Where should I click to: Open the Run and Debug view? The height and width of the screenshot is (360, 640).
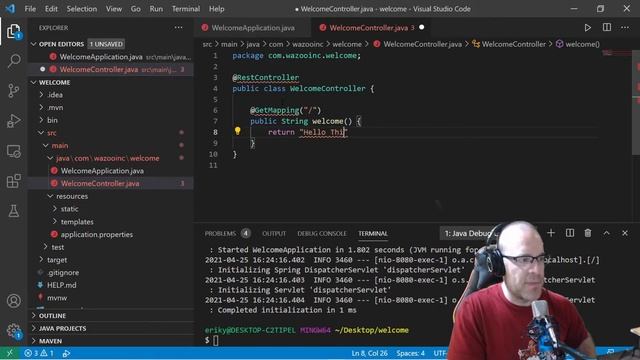13,121
